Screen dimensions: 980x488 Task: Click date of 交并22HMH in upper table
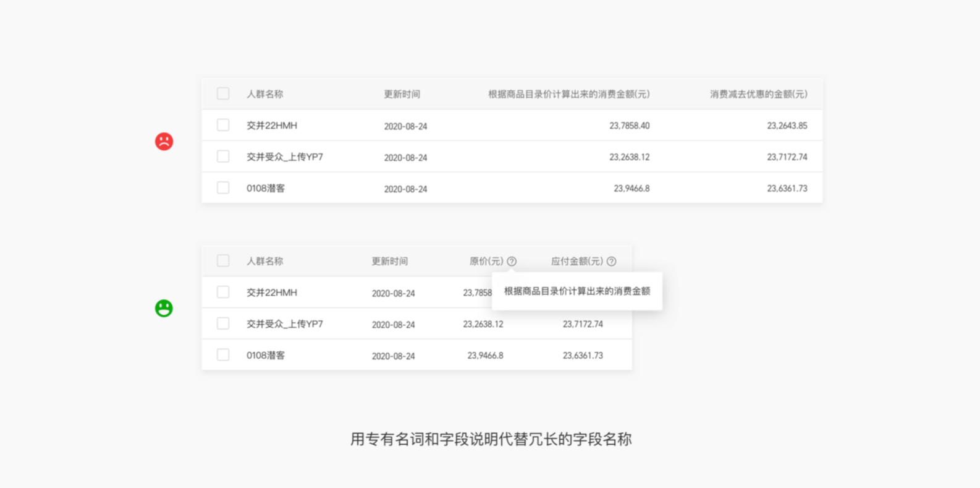click(405, 126)
